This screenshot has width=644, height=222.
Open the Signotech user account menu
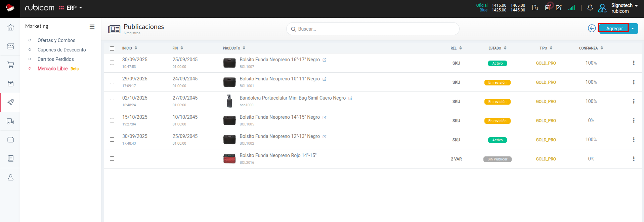coord(624,8)
